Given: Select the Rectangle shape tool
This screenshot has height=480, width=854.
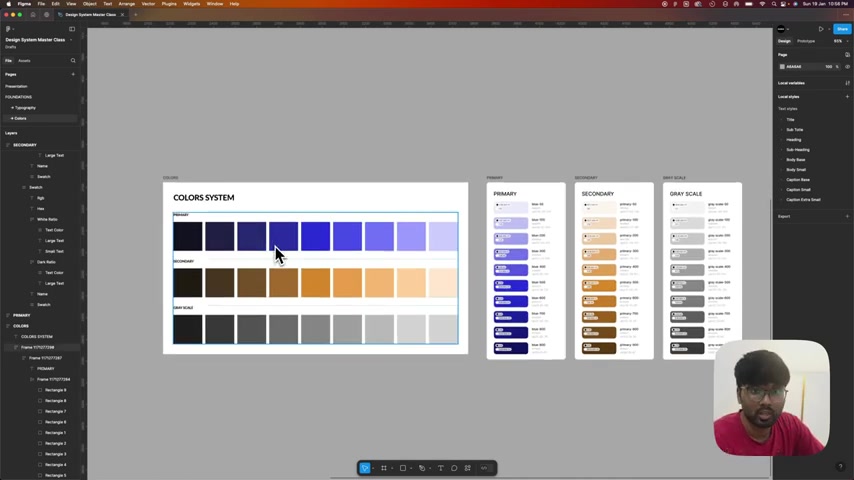Looking at the screenshot, I should [x=403, y=468].
